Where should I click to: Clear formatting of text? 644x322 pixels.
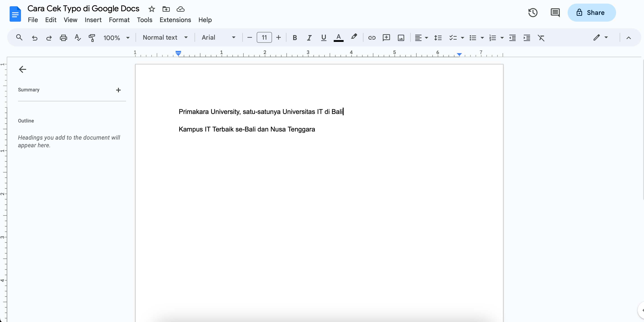[541, 38]
